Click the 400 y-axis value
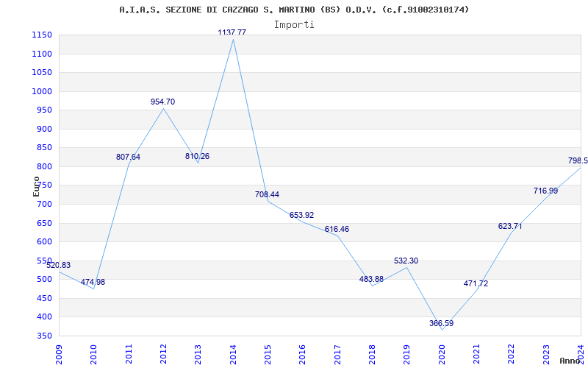The height and width of the screenshot is (368, 588). 45,317
